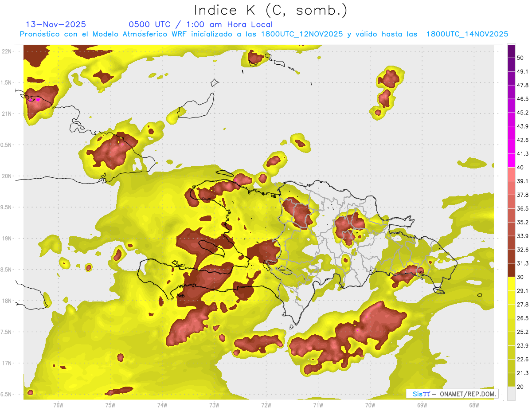Click the colorbar label '21.3'
The width and height of the screenshot is (532, 411).
522,373
